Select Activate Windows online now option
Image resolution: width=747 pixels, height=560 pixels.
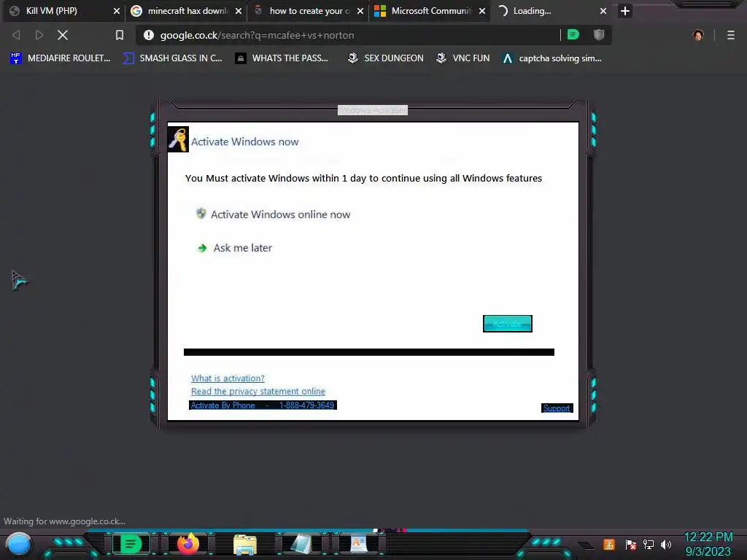(x=280, y=214)
